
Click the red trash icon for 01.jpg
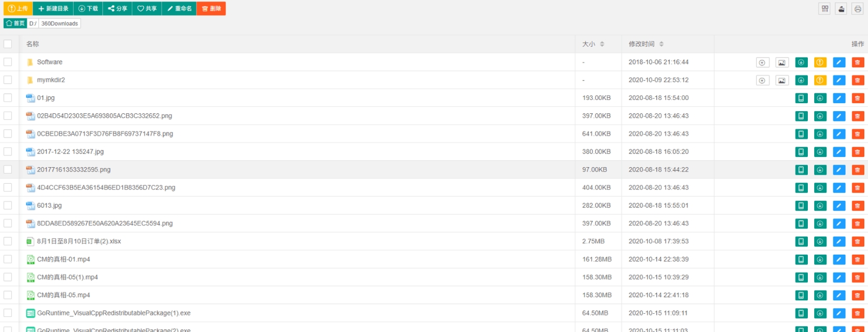click(858, 98)
